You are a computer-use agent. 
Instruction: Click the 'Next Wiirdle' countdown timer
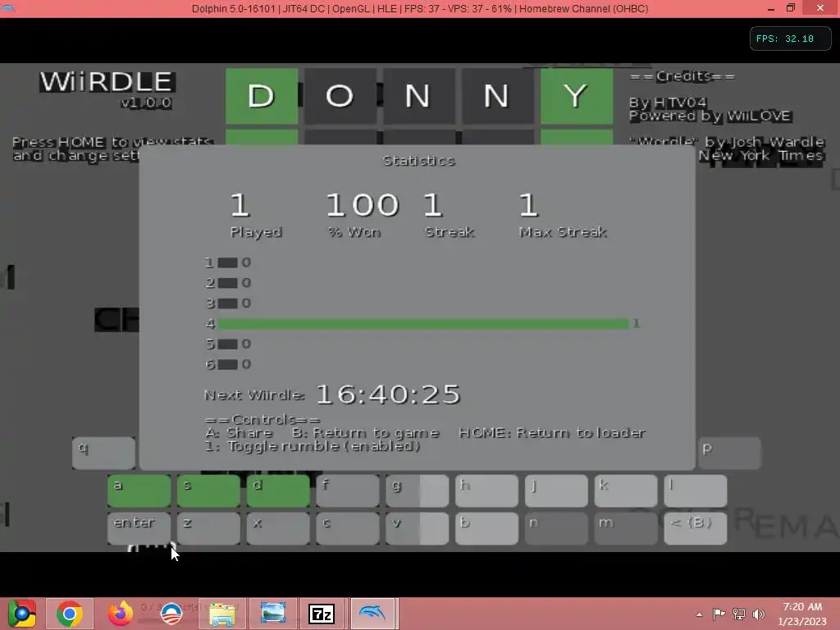click(388, 395)
